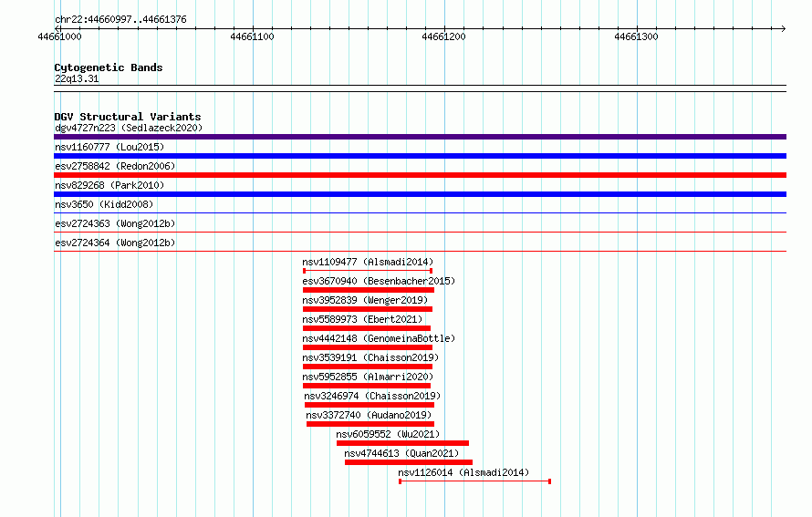Click nsv3372740 (Audano2019) label

369,415
